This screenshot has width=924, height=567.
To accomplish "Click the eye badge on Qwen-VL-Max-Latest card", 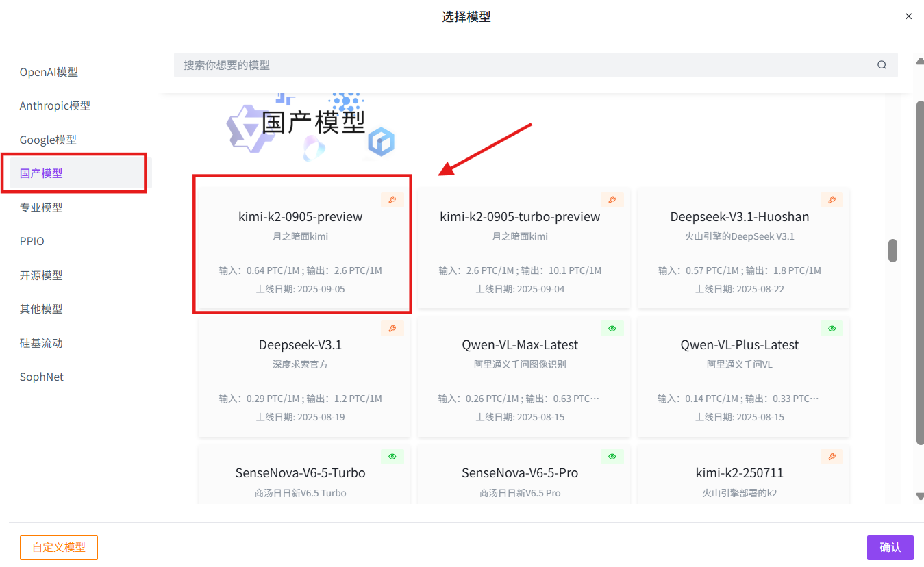I will click(612, 328).
